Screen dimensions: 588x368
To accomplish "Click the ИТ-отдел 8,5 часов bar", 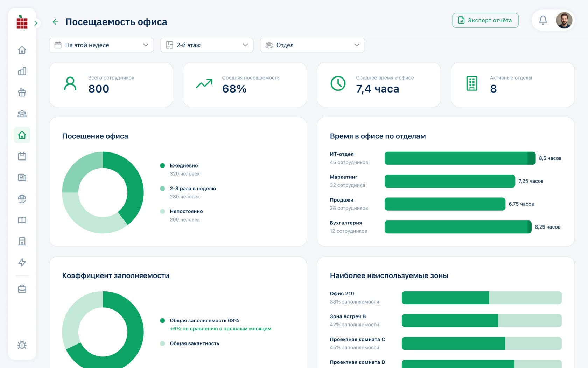I will (x=460, y=158).
